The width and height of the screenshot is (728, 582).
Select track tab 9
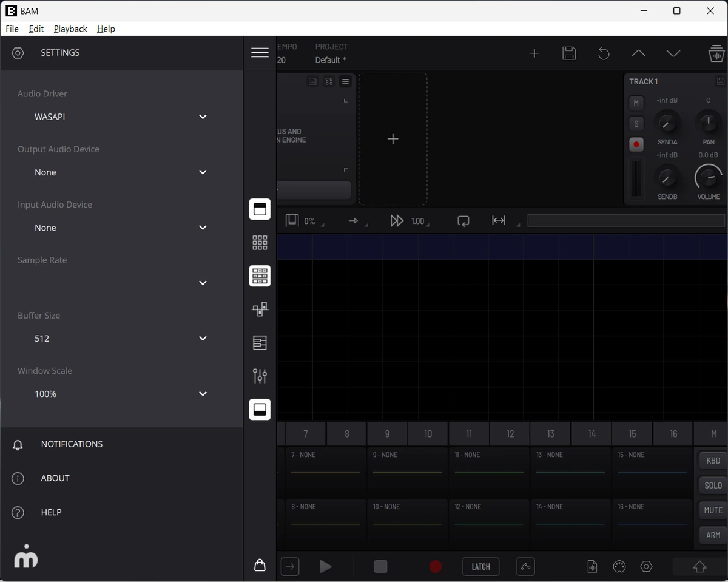tap(387, 434)
